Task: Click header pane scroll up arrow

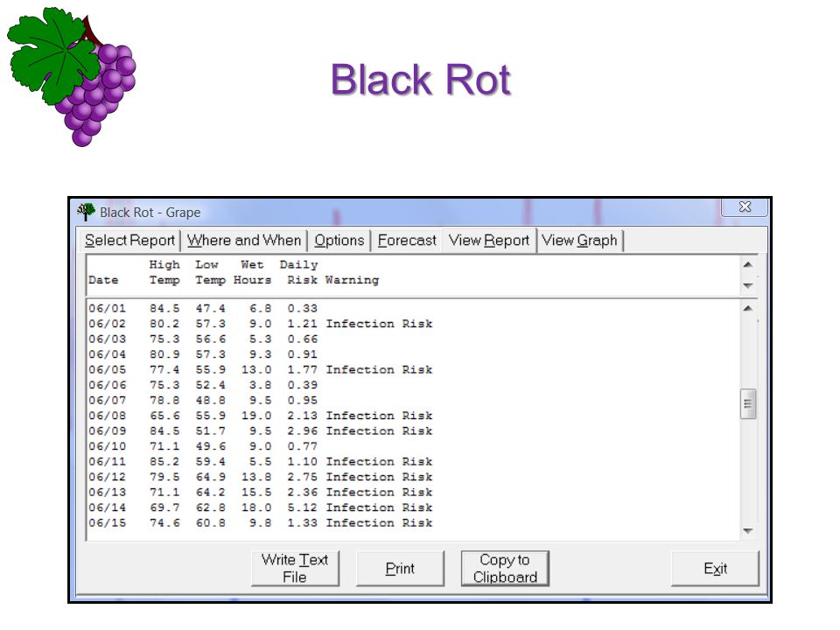Action: click(748, 264)
